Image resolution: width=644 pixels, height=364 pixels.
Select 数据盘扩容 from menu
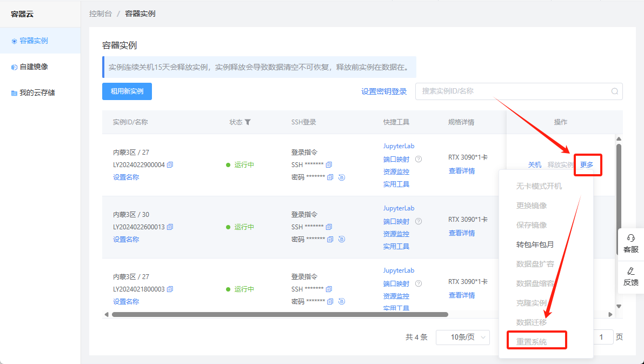click(x=535, y=264)
